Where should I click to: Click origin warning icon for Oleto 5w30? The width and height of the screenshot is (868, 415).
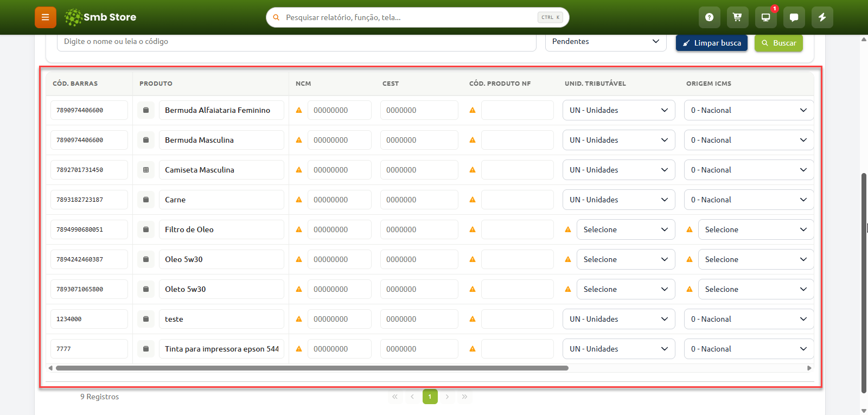690,289
